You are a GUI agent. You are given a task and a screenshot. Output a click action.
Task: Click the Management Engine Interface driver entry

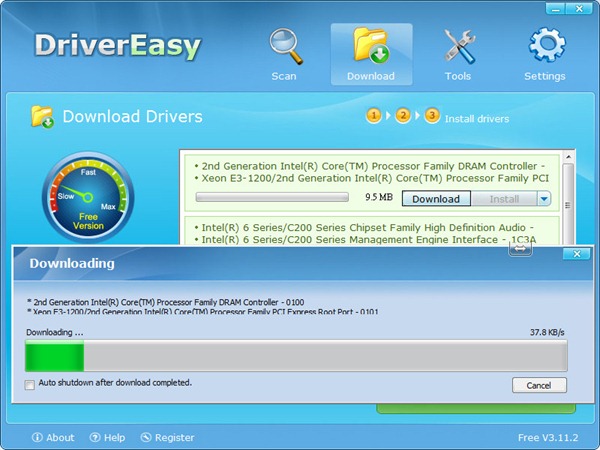coord(365,240)
